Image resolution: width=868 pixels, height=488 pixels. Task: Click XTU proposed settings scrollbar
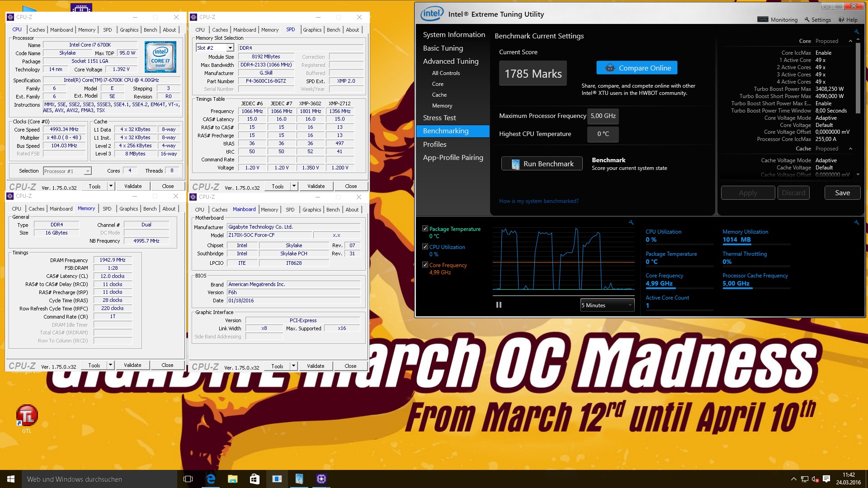[x=858, y=79]
